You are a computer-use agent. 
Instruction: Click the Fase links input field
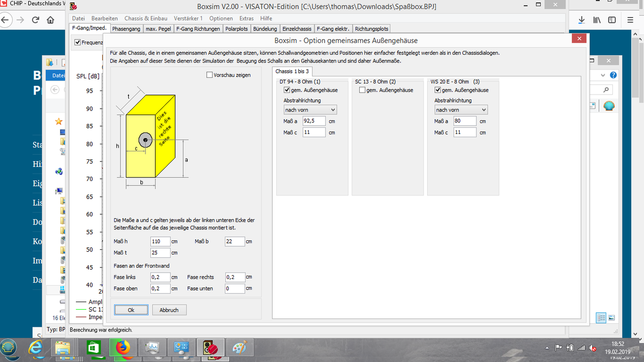point(160,277)
